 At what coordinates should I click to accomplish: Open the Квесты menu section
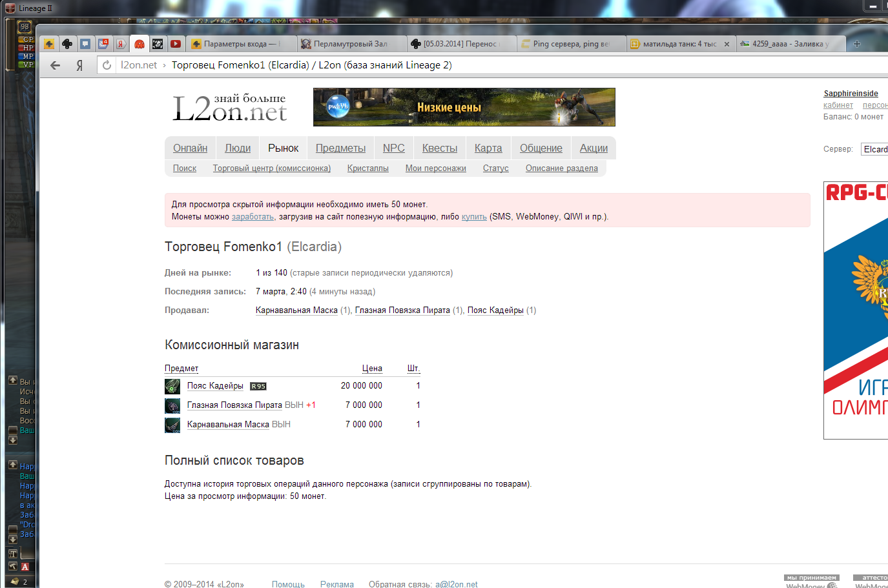pyautogui.click(x=440, y=148)
